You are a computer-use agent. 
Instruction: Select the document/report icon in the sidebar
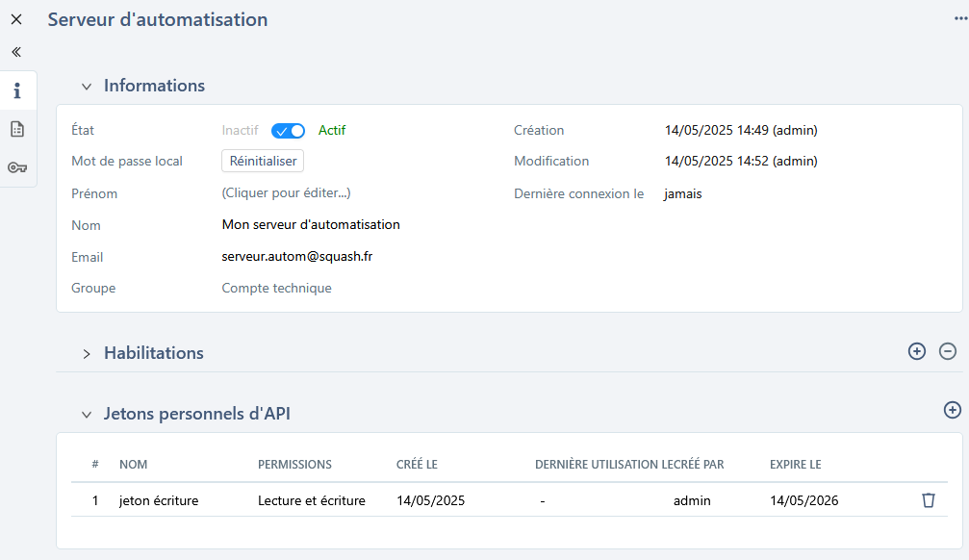17,128
